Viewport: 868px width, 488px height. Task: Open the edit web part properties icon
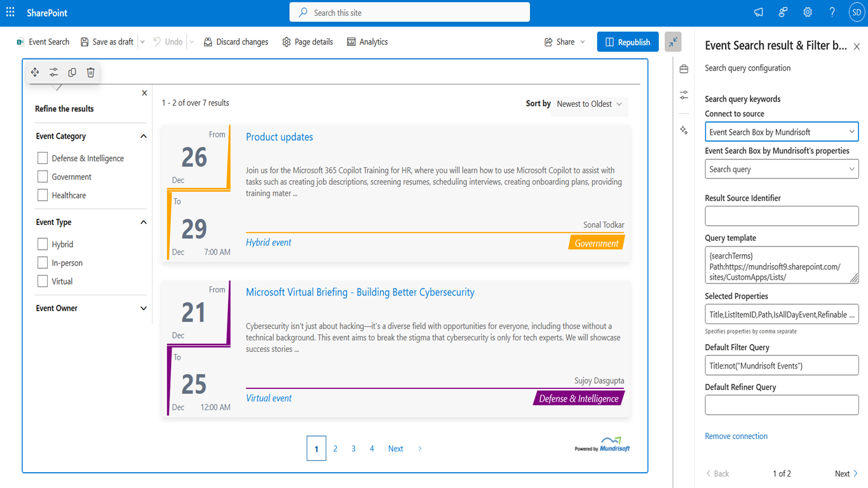(x=53, y=72)
